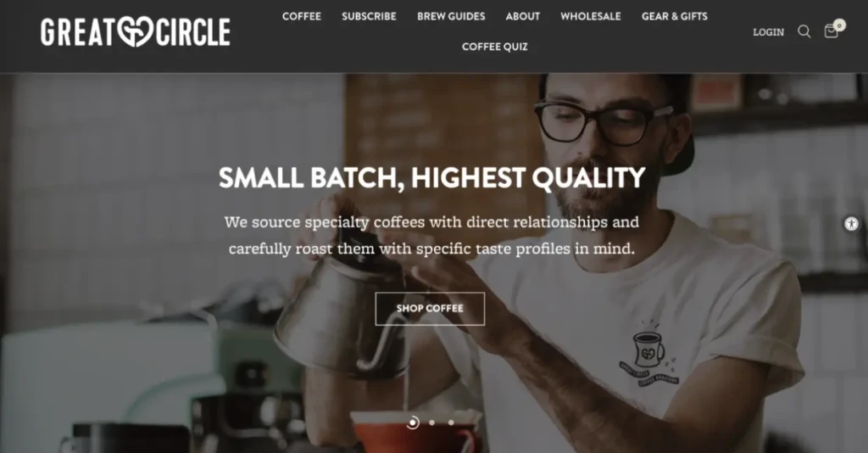Open the Brew Guides menu item
The height and width of the screenshot is (453, 868).
pos(451,17)
